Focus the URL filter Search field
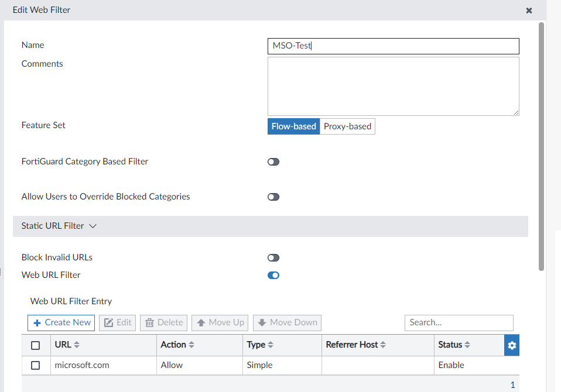The image size is (561, 392). pos(459,322)
